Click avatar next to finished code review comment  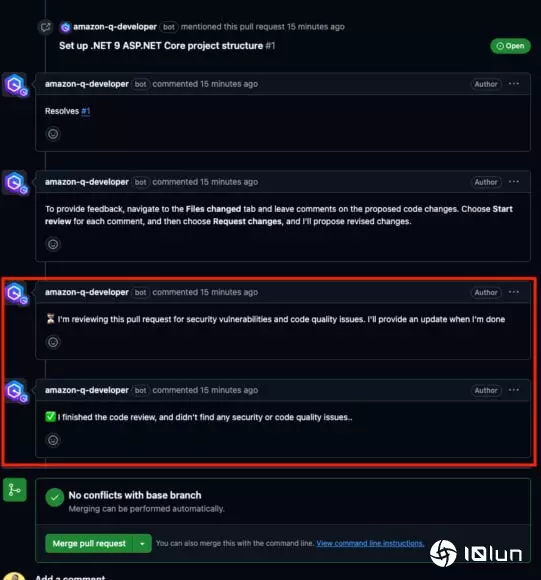(x=15, y=391)
